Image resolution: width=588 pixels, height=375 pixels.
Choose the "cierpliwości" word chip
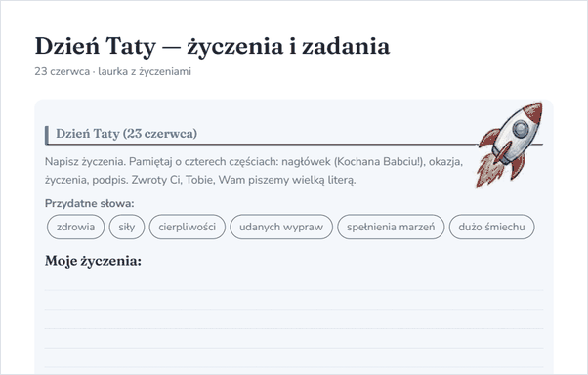coord(188,227)
